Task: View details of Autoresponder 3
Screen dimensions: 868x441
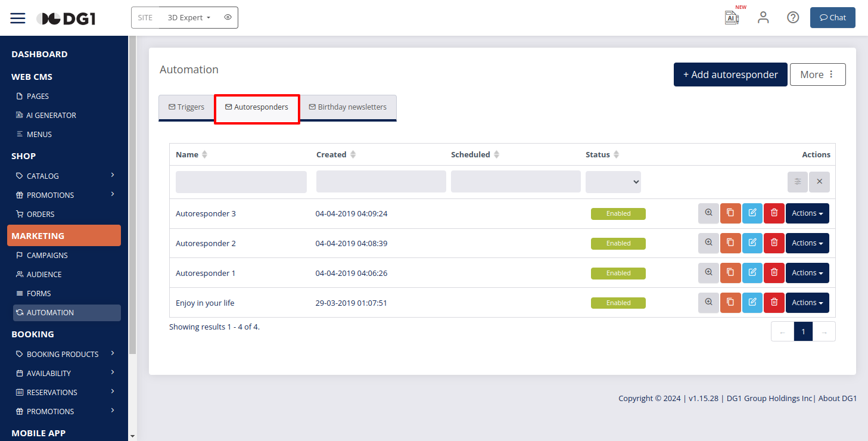Action: pos(708,213)
